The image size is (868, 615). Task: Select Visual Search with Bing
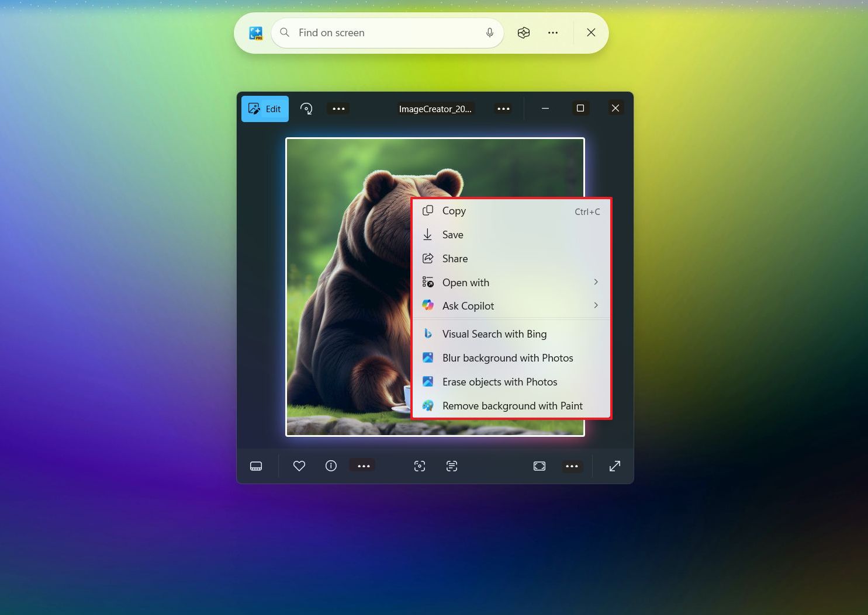tap(494, 333)
